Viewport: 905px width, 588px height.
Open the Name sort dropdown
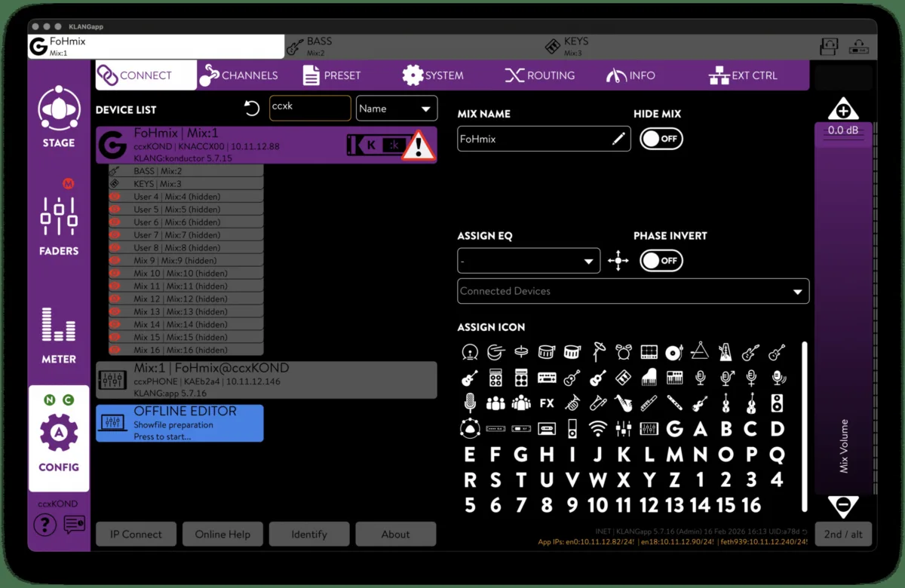[x=397, y=108]
